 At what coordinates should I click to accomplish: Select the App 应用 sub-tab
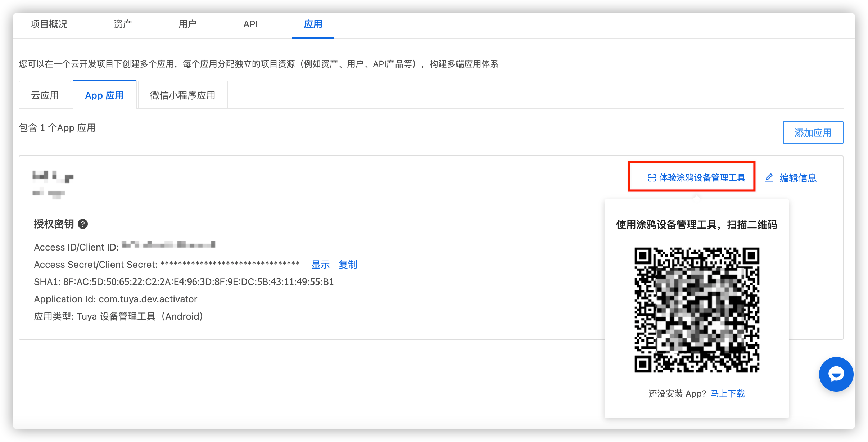click(104, 95)
